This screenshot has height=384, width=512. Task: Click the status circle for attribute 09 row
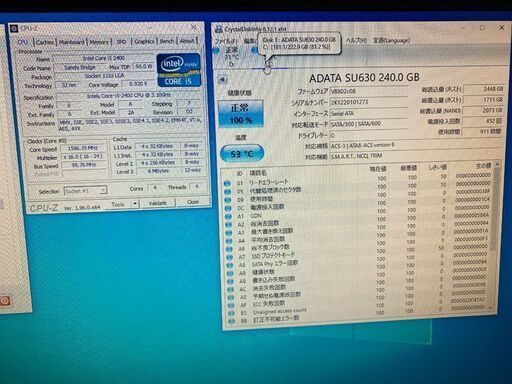pyautogui.click(x=228, y=200)
